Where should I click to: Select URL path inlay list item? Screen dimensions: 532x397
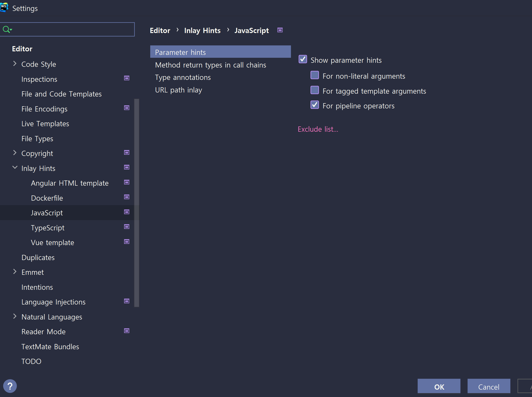coord(179,90)
